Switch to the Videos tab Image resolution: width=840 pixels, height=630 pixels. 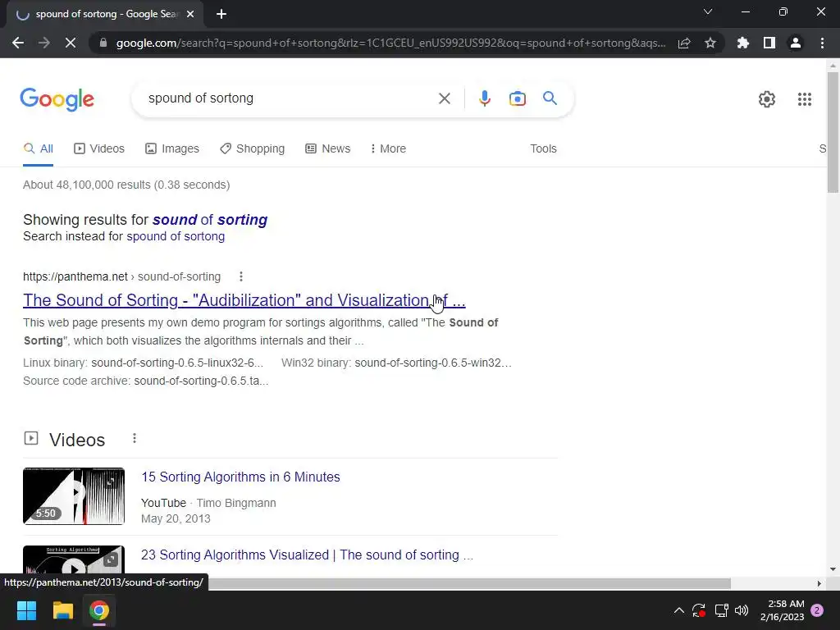[x=99, y=148]
